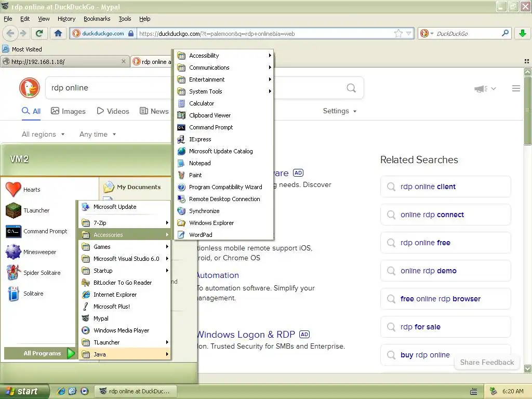Open the Any time filter dropdown
The image size is (532, 399).
(x=98, y=135)
